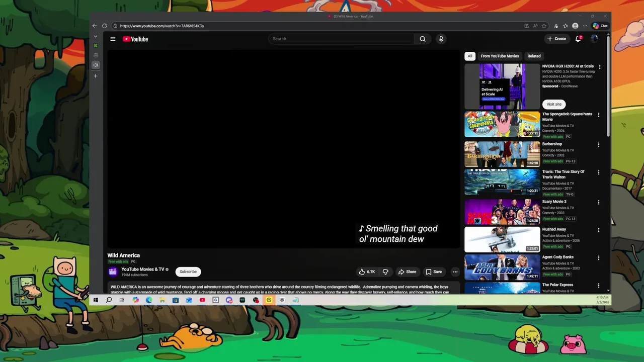Save the video to a playlist
The width and height of the screenshot is (644, 362).
tap(434, 271)
